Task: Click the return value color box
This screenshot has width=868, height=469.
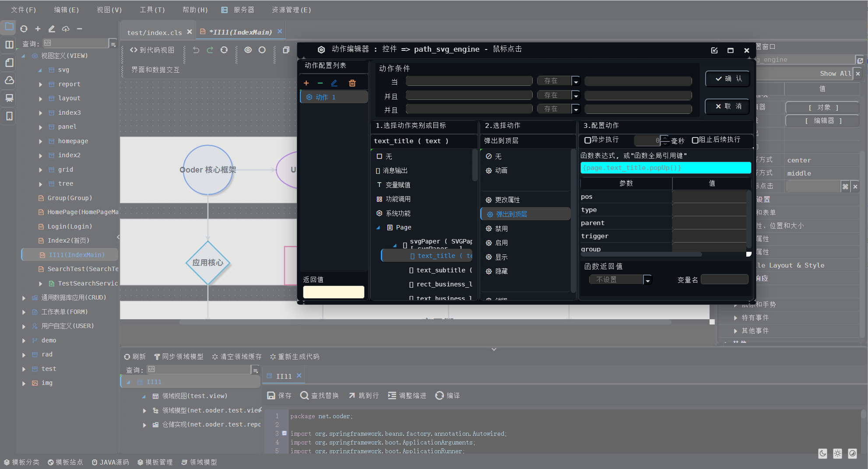Action: point(334,292)
